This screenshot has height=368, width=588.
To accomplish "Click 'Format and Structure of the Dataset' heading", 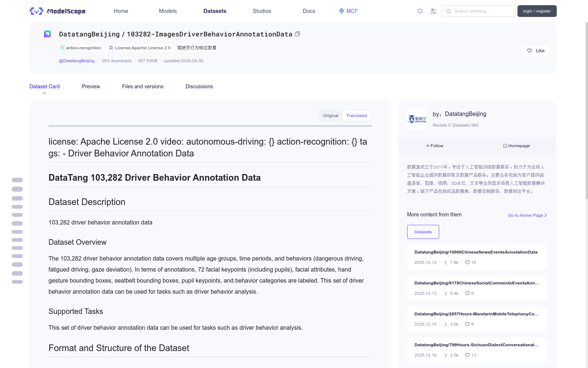I will pos(119,348).
